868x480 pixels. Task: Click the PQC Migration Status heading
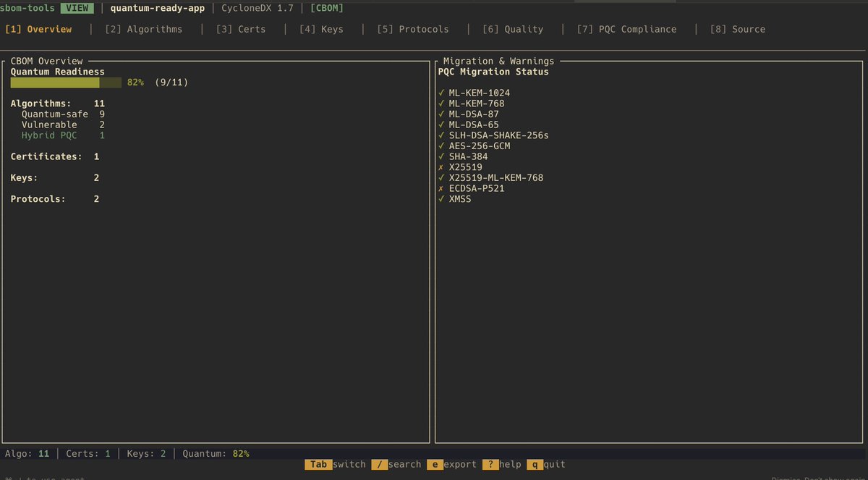[x=493, y=72]
